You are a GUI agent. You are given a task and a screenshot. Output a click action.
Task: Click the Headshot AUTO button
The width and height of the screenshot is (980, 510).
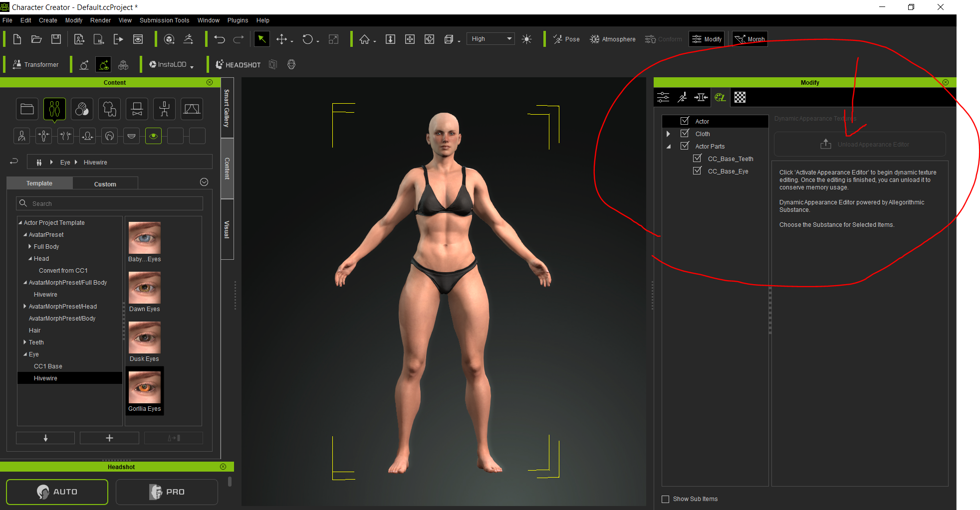(57, 492)
